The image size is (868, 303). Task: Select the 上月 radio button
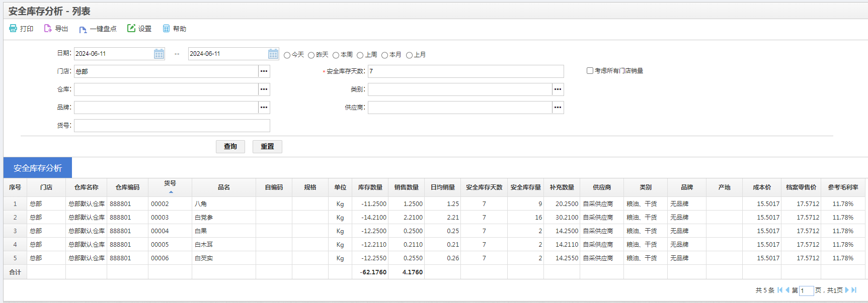point(409,55)
